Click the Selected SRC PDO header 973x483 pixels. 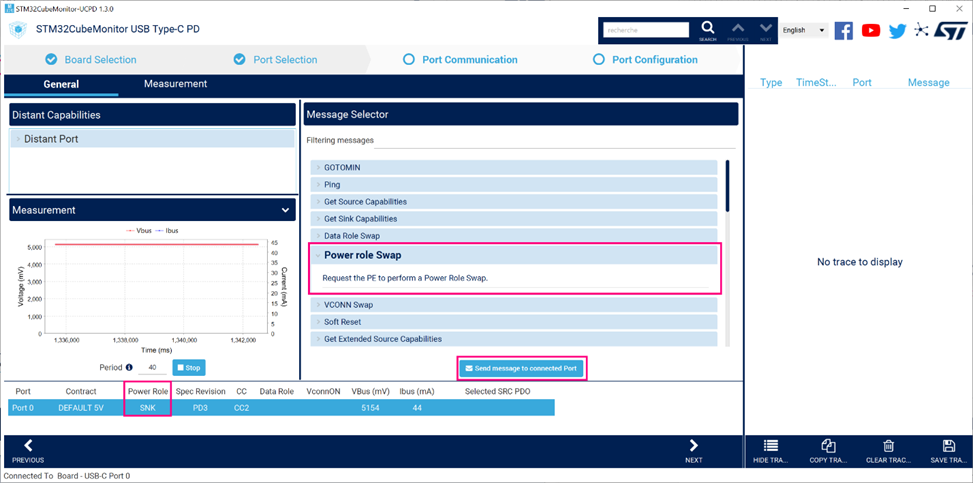click(498, 392)
